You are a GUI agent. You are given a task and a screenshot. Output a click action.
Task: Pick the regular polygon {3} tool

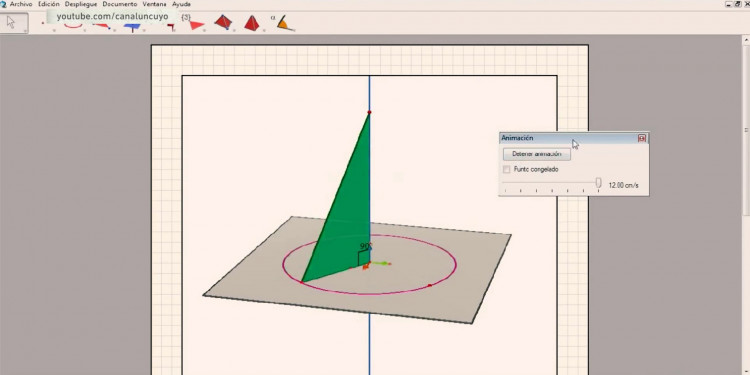(186, 17)
